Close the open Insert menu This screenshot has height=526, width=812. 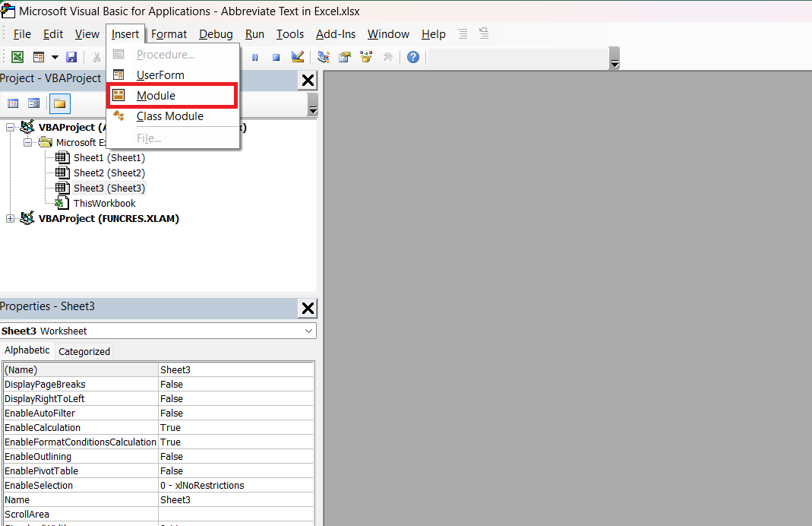(x=125, y=34)
